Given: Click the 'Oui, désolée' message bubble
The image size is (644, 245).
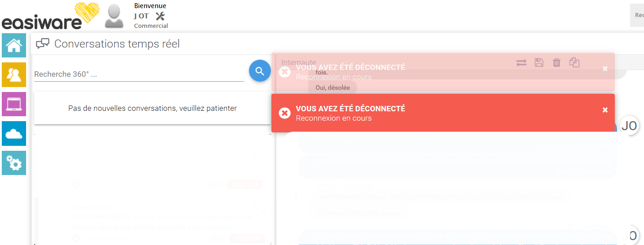Looking at the screenshot, I should point(333,88).
